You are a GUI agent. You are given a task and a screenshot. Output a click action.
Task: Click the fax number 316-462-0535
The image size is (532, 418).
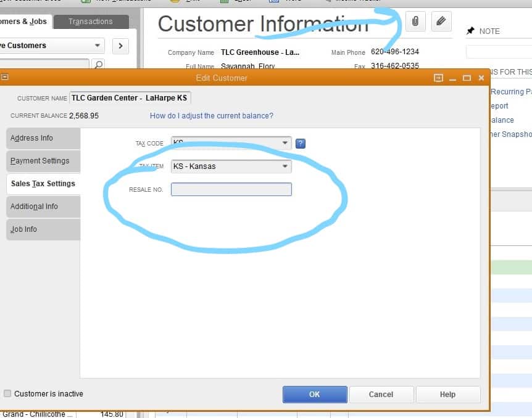tap(395, 65)
